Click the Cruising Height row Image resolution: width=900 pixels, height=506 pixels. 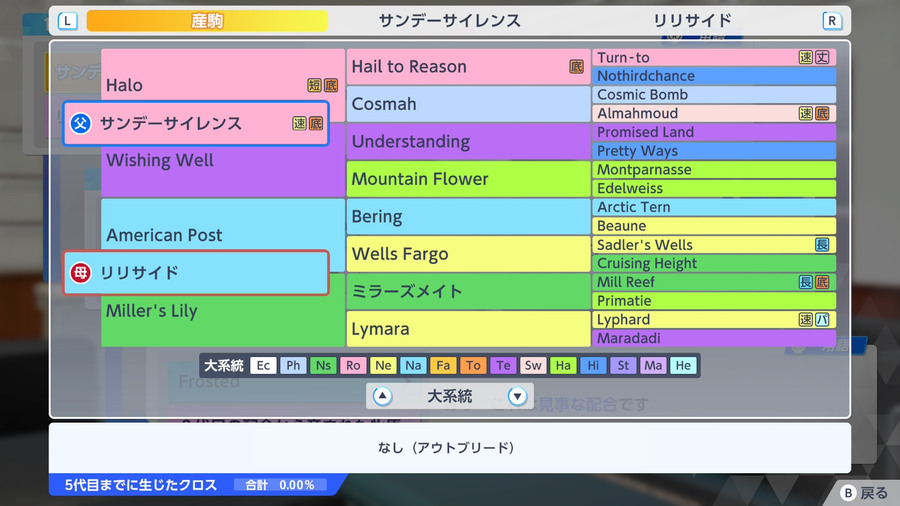[714, 263]
